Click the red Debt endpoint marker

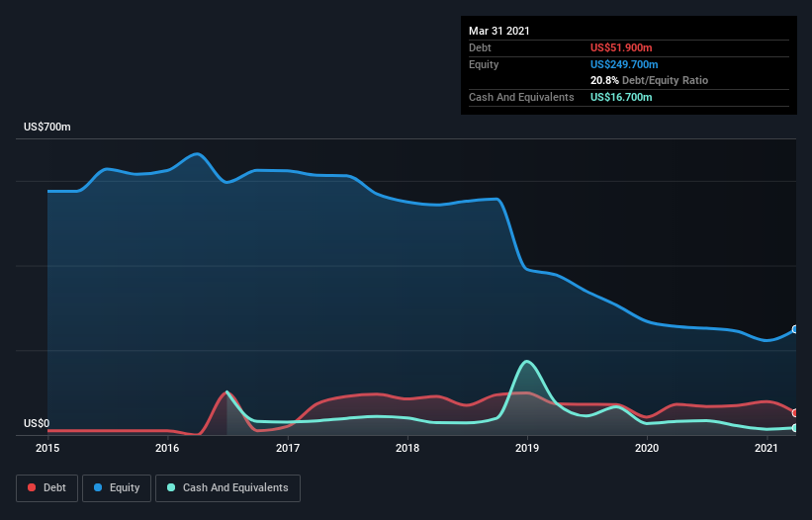795,413
